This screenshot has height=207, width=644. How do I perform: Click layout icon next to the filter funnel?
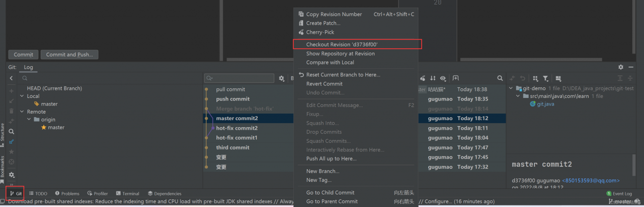[x=557, y=78]
